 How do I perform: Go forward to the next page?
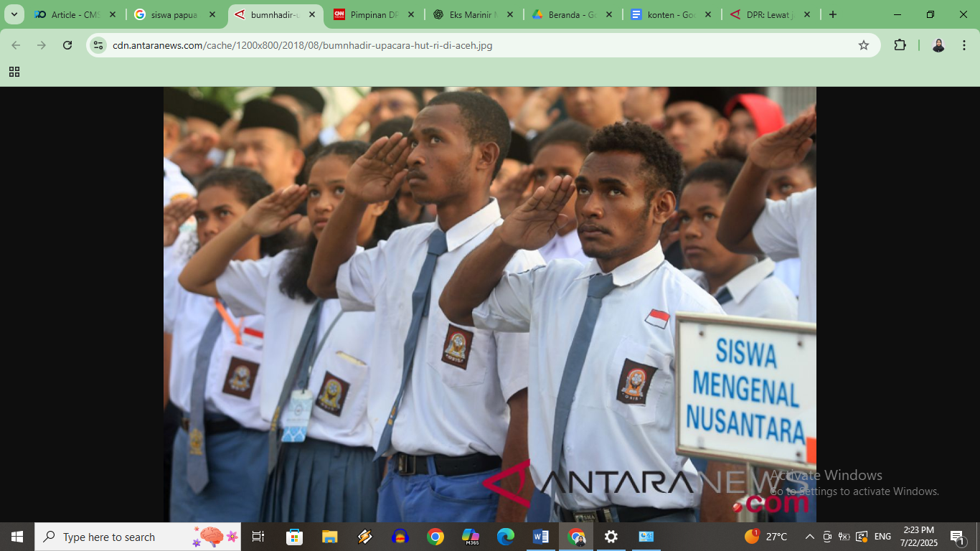[x=42, y=45]
